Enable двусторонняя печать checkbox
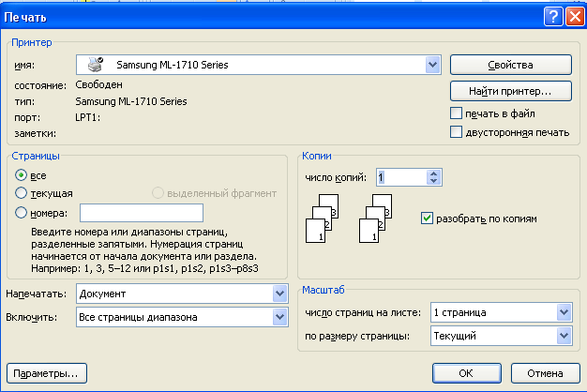 click(x=456, y=132)
